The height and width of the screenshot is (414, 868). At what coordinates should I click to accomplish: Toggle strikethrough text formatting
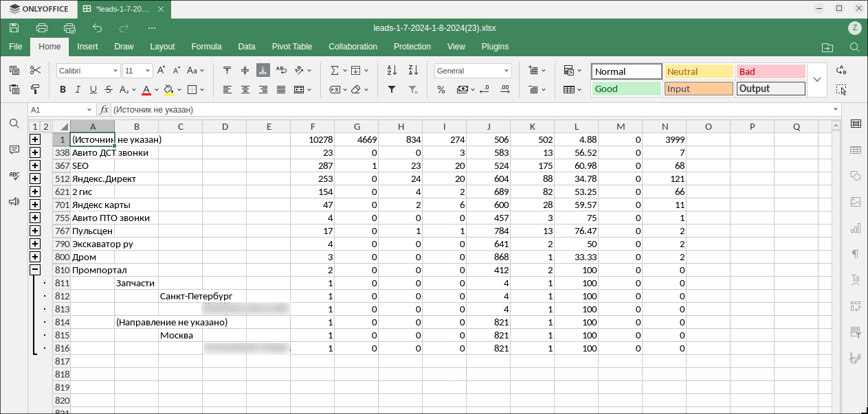point(109,89)
